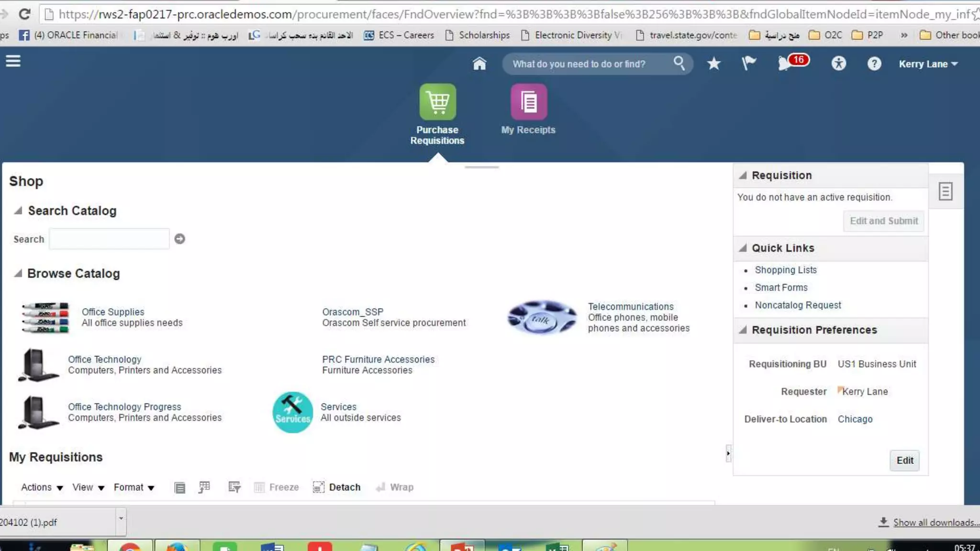Open the Shopping Lists link
The height and width of the screenshot is (551, 980).
pyautogui.click(x=786, y=270)
